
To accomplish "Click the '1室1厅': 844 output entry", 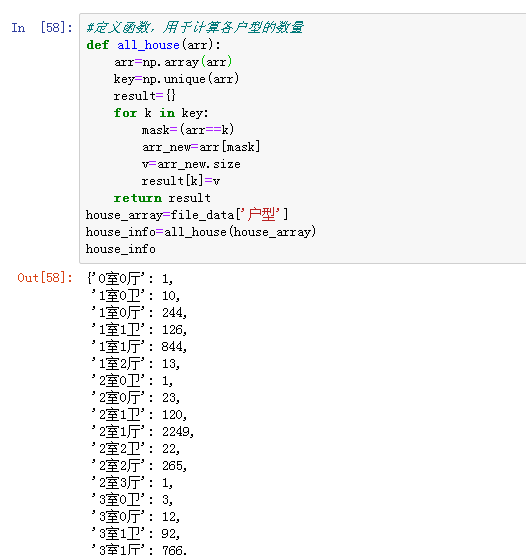I will click(x=139, y=347).
